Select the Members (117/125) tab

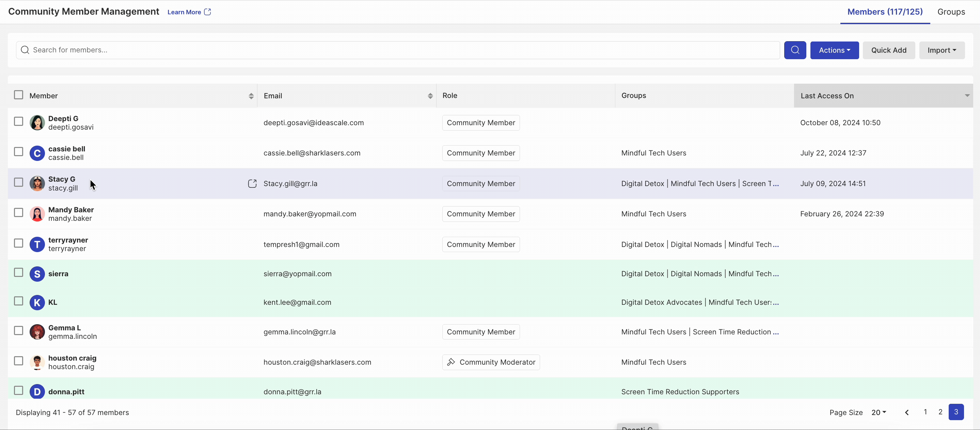(x=885, y=12)
